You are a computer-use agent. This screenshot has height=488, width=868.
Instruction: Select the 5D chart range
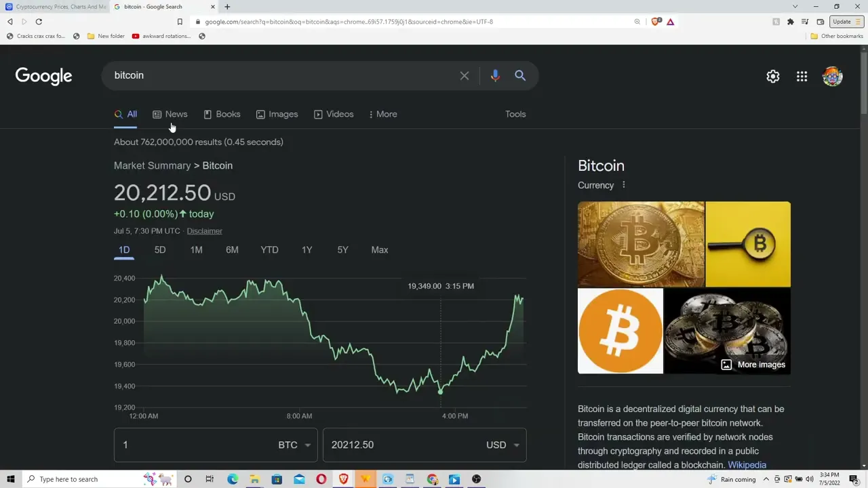[160, 250]
